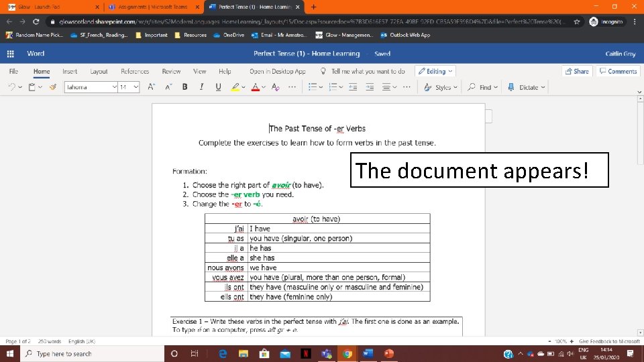Screen dimensions: 644x362
Task: Open the File menu
Action: coord(13,72)
